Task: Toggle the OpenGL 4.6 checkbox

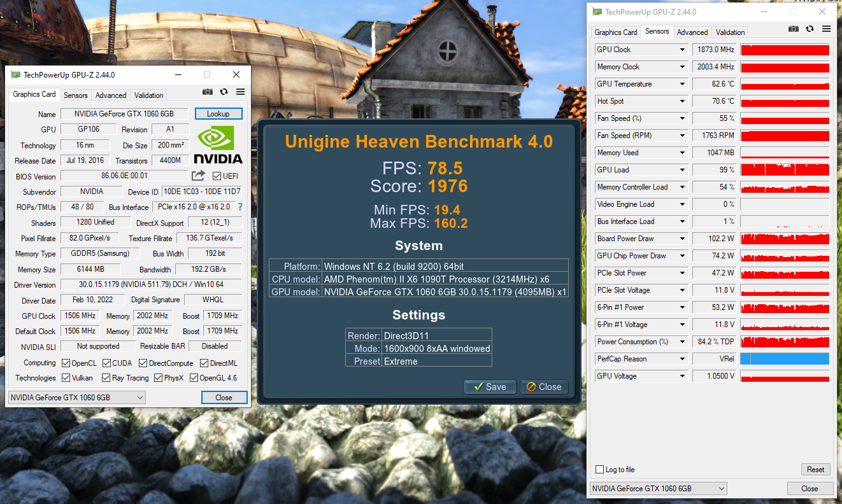Action: (x=194, y=378)
